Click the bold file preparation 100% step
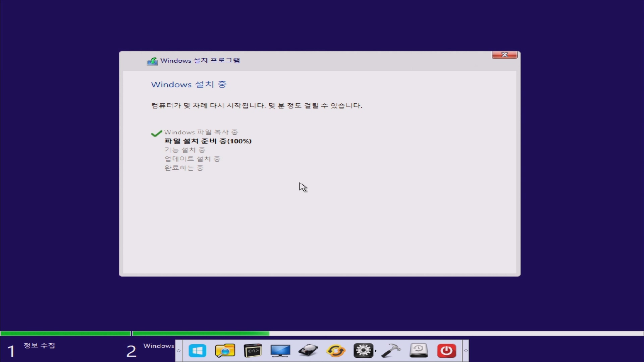The height and width of the screenshot is (362, 644). 208,141
